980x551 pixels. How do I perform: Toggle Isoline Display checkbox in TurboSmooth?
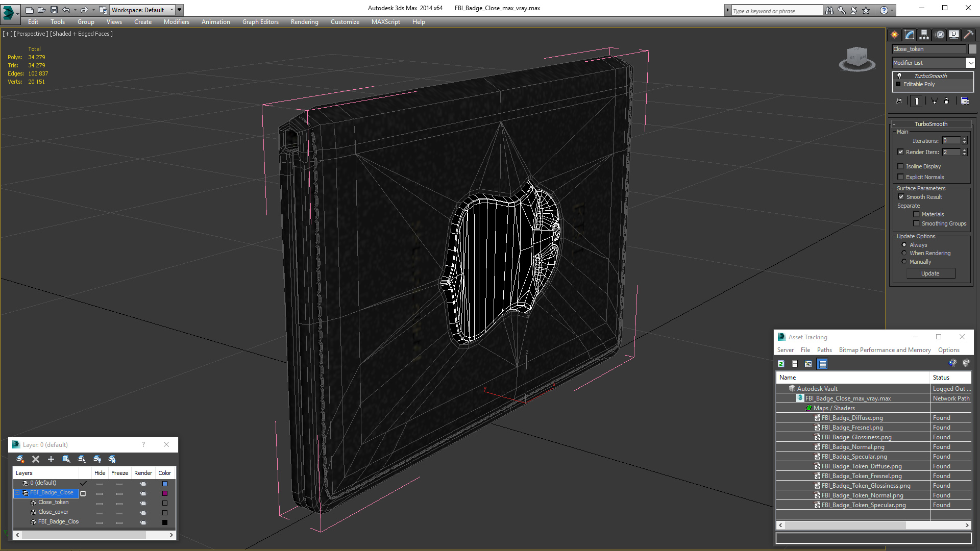click(x=901, y=166)
